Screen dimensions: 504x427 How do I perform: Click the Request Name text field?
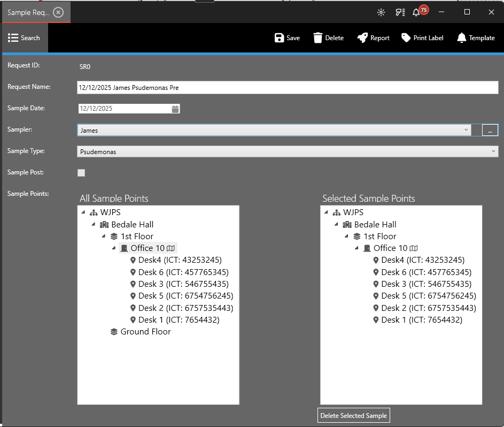pyautogui.click(x=288, y=87)
